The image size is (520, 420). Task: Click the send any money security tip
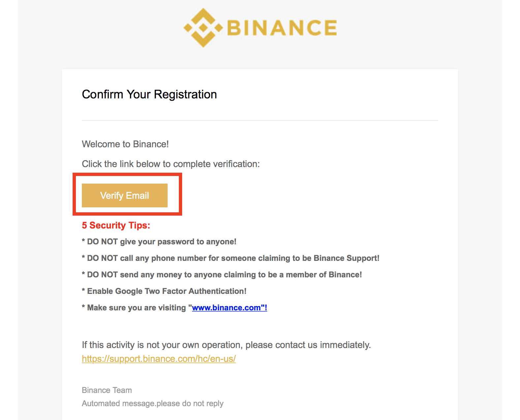pyautogui.click(x=222, y=275)
